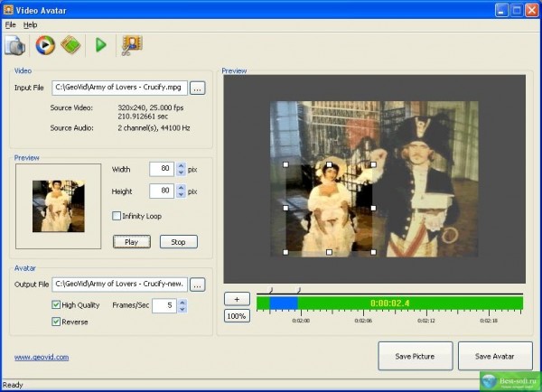
Task: Click the media player toolbar icon
Action: click(x=45, y=44)
